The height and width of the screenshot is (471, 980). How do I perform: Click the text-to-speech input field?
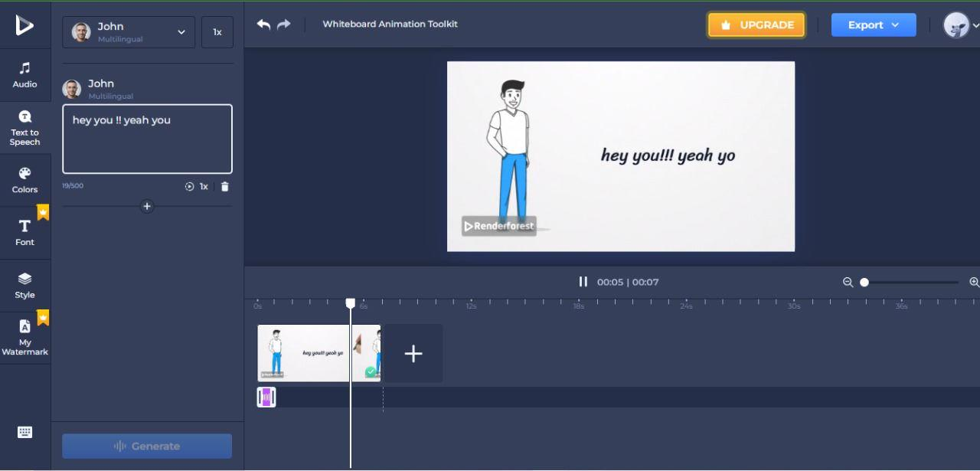pyautogui.click(x=147, y=139)
